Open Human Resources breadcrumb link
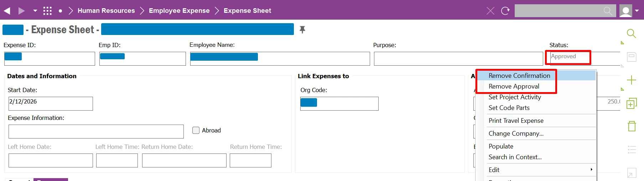Screen dimensions: 644x181 coord(106,11)
